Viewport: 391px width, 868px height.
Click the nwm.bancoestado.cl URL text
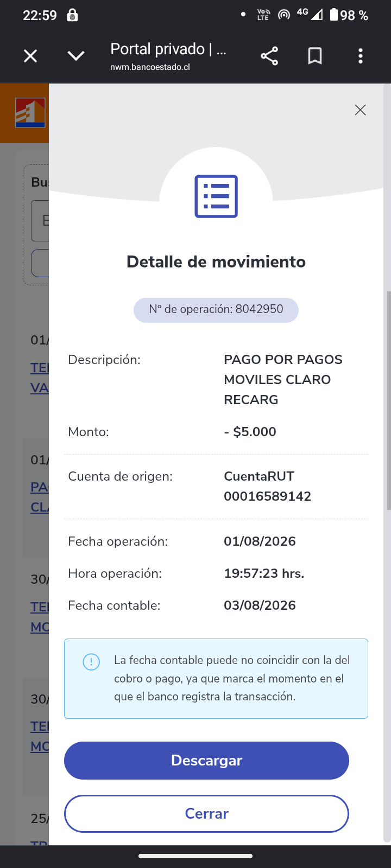click(150, 67)
